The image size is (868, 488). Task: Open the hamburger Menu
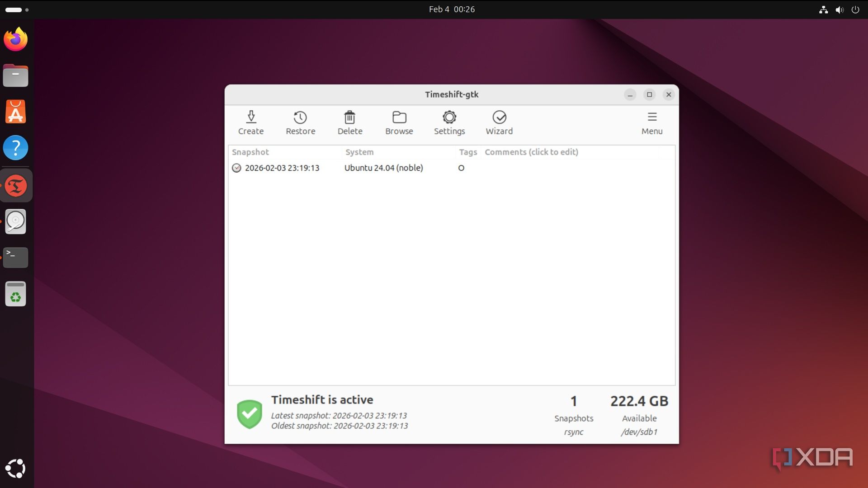[x=651, y=122]
